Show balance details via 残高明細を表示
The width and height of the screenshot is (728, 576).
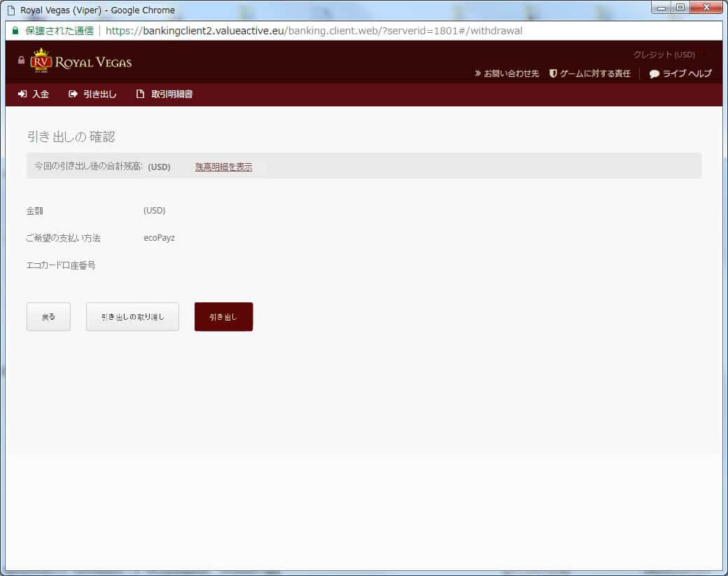point(223,167)
